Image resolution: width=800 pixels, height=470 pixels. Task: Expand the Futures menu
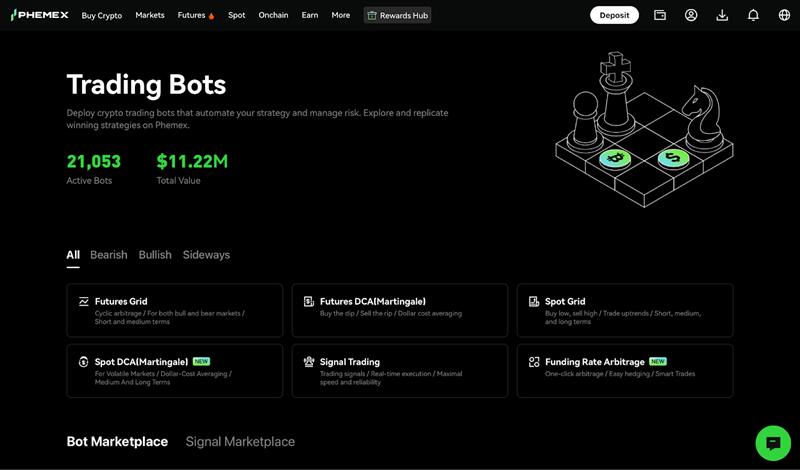point(195,15)
